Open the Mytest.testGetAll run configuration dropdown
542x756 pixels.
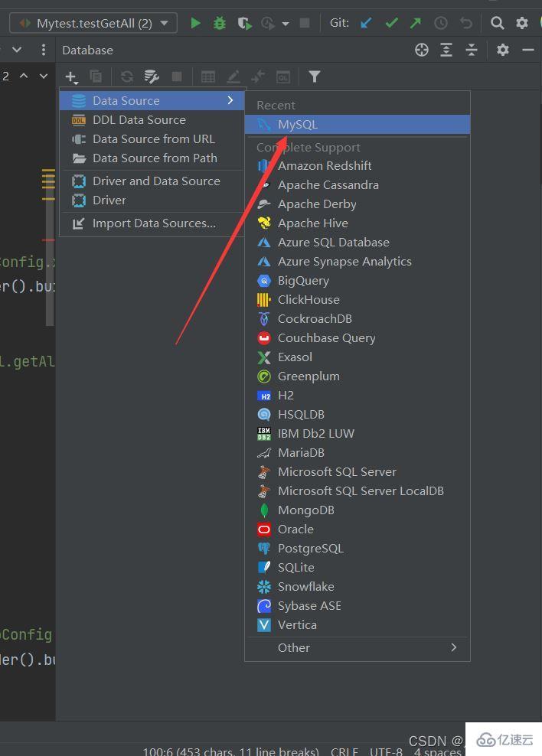(93, 23)
